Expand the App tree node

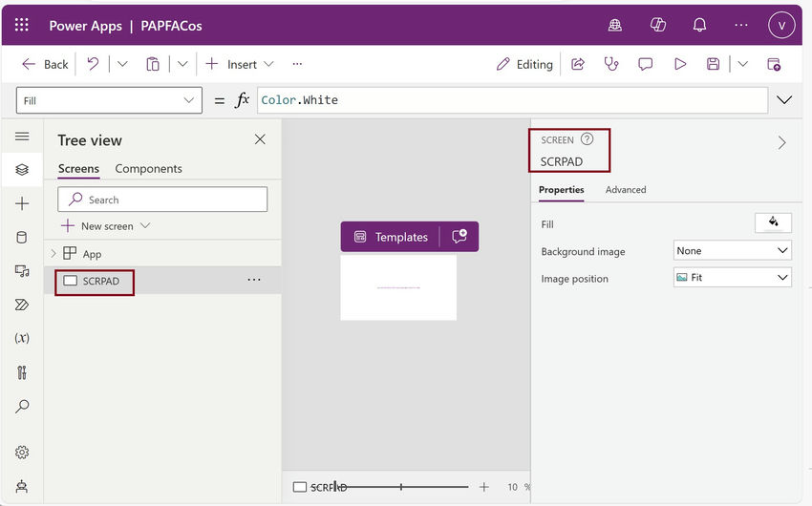coord(53,254)
